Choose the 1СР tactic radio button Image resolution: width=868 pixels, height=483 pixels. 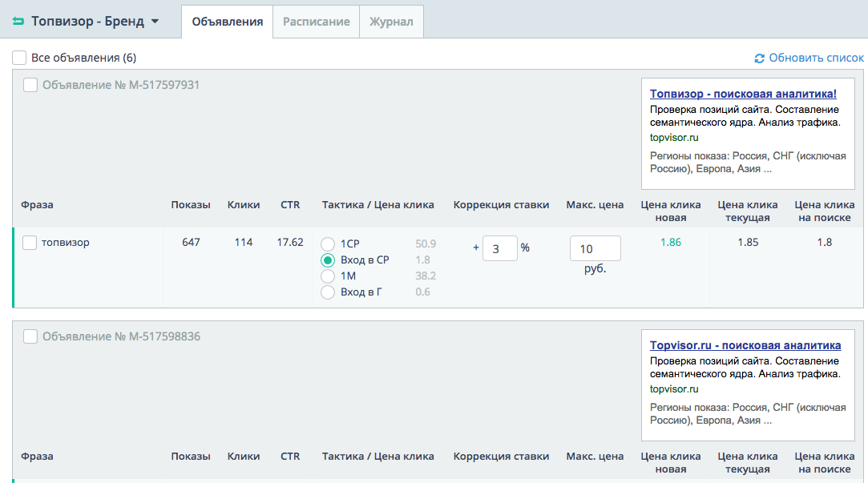coord(328,244)
